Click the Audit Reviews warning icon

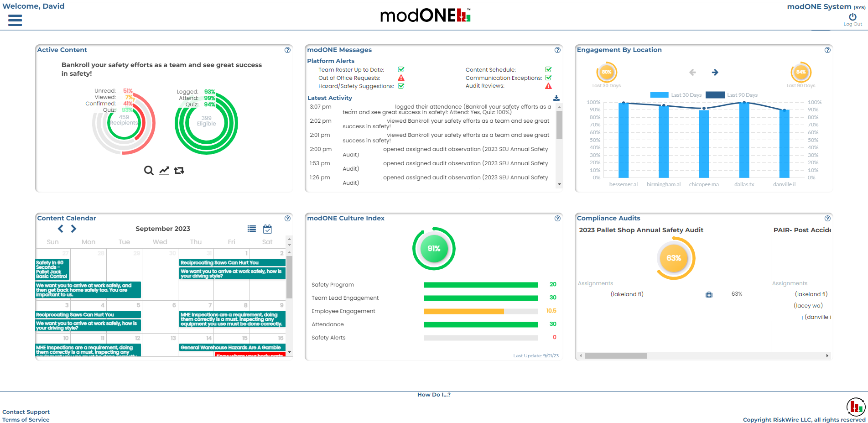[x=548, y=86]
